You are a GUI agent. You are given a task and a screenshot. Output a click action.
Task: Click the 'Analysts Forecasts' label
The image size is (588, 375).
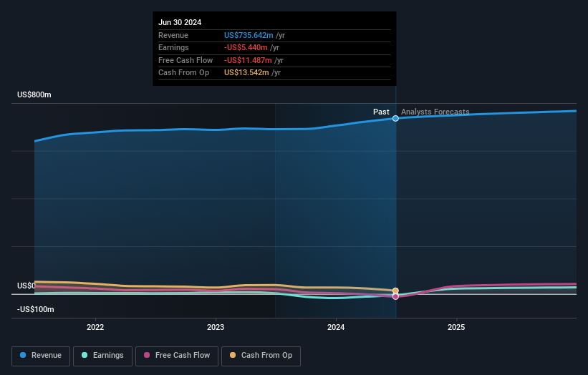[x=435, y=112]
